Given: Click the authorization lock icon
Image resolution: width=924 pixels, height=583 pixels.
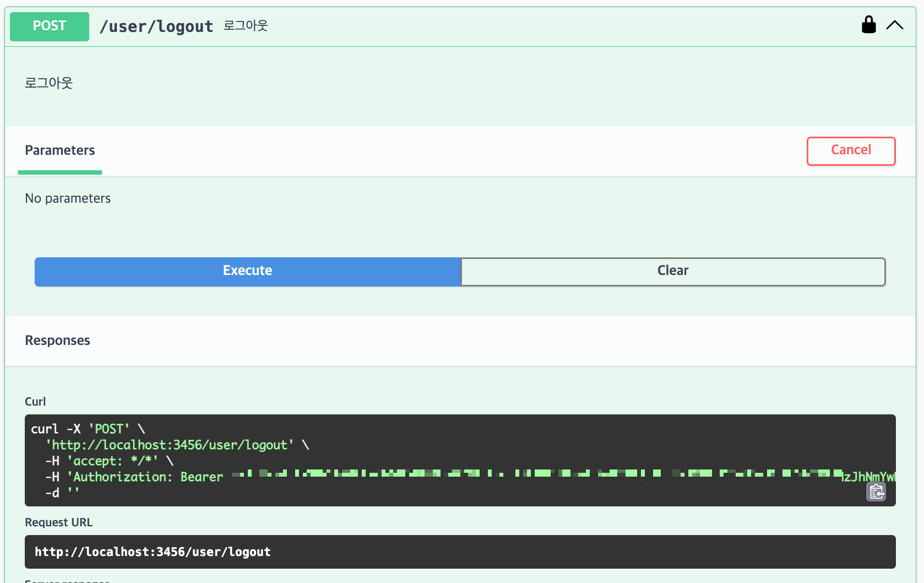Looking at the screenshot, I should click(868, 25).
